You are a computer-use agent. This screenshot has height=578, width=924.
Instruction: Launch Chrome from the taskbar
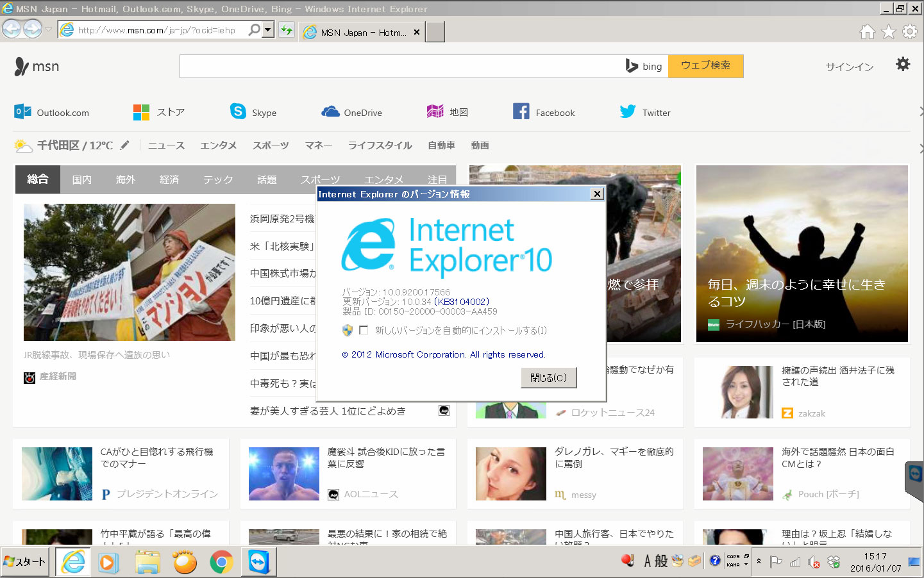click(x=221, y=562)
